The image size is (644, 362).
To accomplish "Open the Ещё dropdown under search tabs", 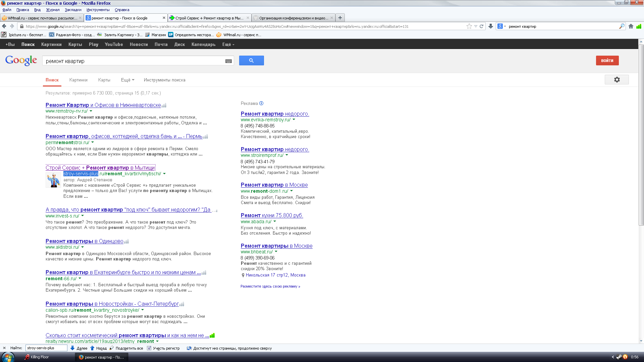I will pyautogui.click(x=127, y=80).
